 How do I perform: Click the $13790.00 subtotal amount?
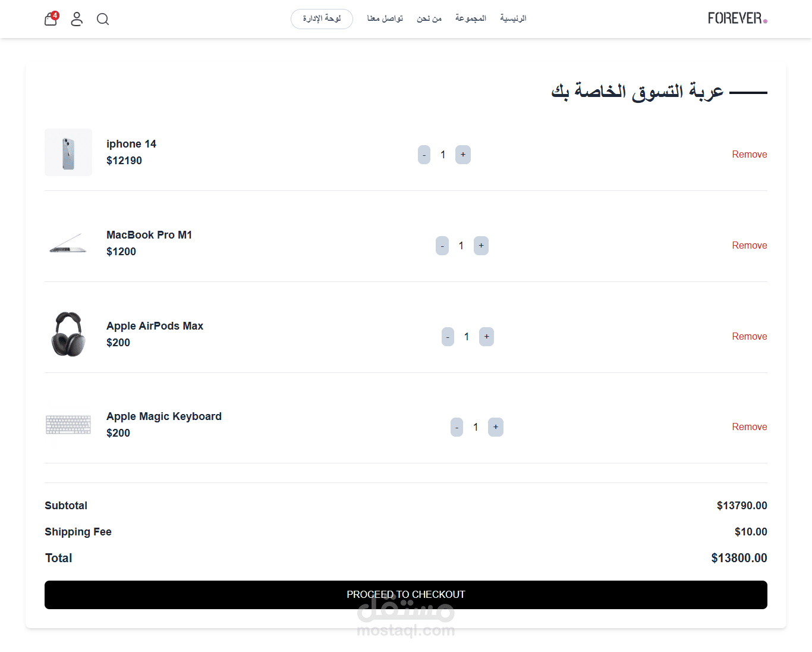tap(742, 506)
